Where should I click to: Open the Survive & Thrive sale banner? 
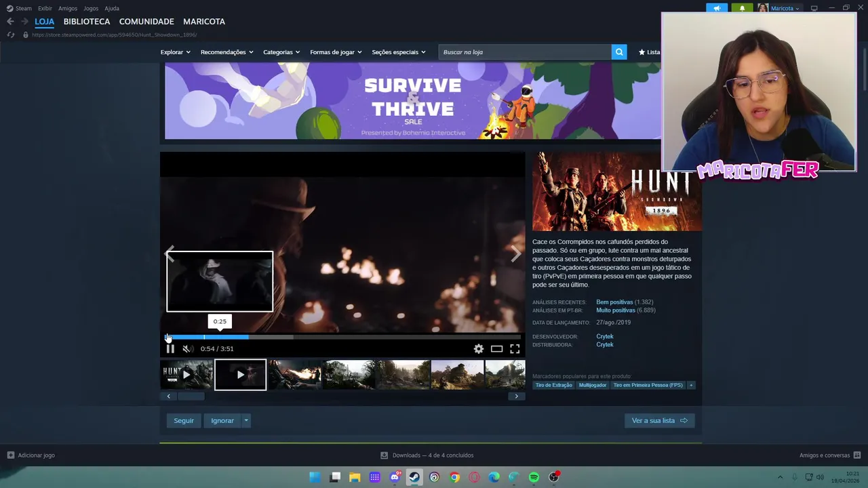tap(412, 101)
